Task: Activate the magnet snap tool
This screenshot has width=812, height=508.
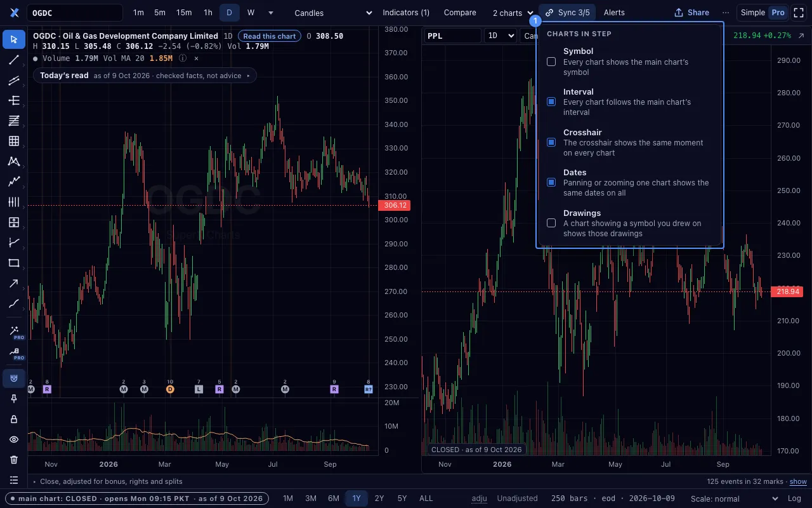Action: coord(14,378)
